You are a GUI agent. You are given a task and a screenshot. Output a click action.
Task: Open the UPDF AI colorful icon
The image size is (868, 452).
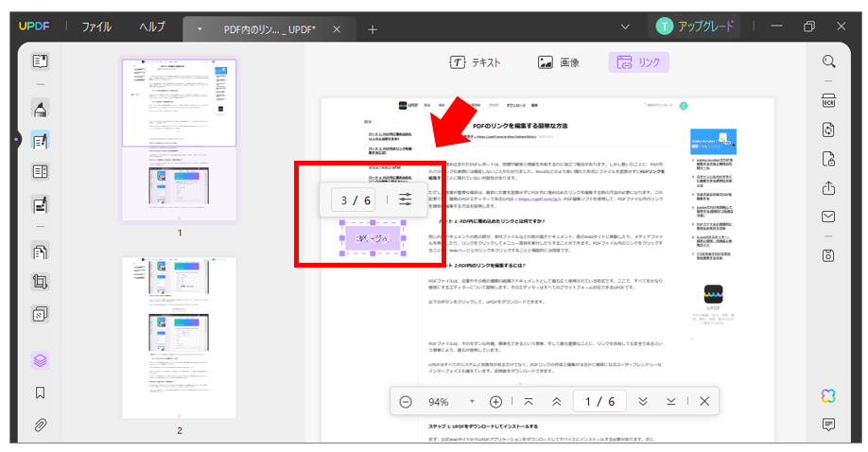click(x=828, y=395)
